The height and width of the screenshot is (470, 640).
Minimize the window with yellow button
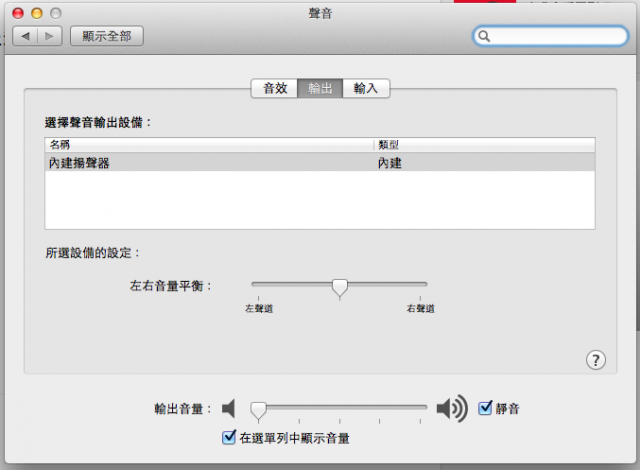(37, 13)
